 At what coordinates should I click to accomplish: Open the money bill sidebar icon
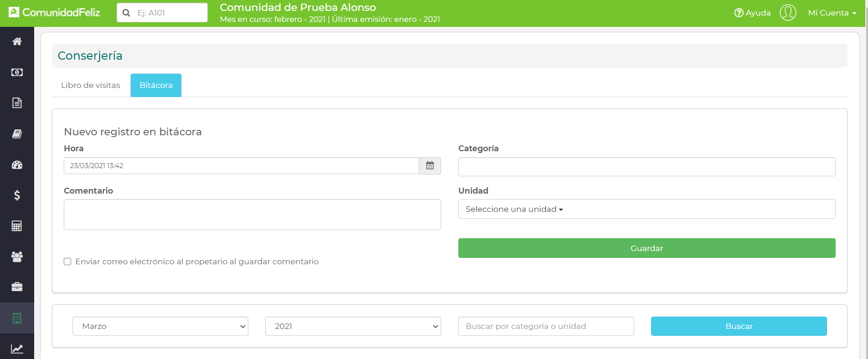click(x=17, y=72)
